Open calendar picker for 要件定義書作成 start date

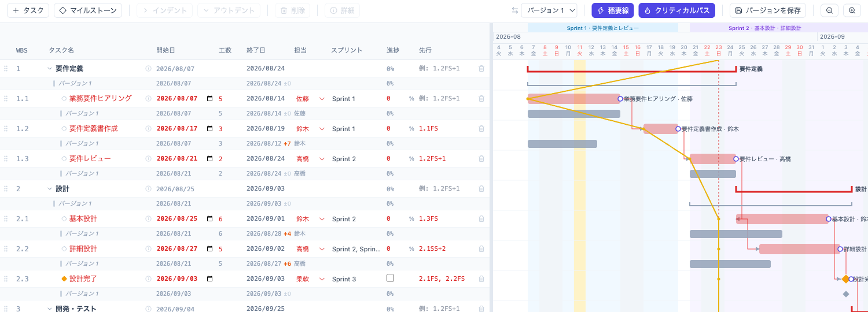click(209, 129)
